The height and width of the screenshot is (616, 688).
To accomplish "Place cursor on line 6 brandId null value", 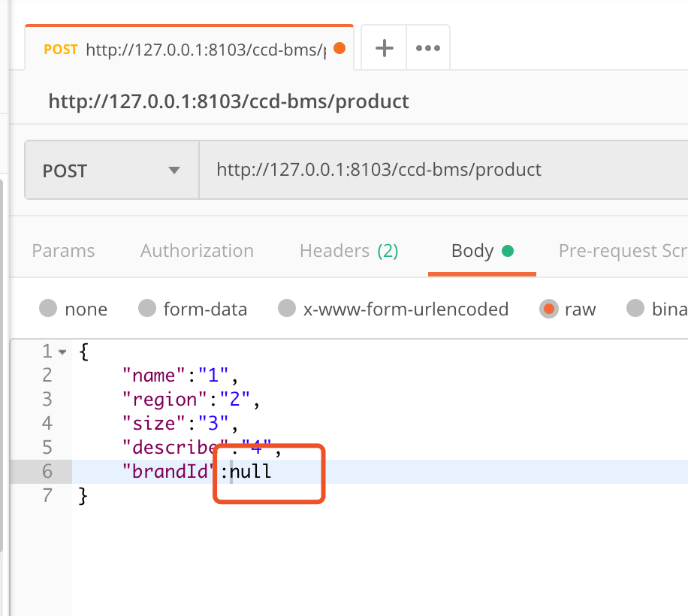I will click(x=251, y=472).
